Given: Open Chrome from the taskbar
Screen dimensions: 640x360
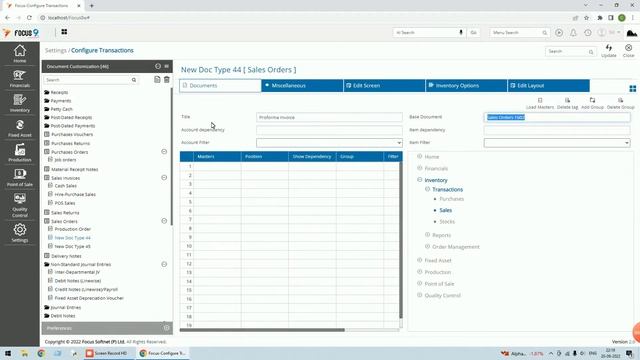Looking at the screenshot, I should pyautogui.click(x=41, y=353).
